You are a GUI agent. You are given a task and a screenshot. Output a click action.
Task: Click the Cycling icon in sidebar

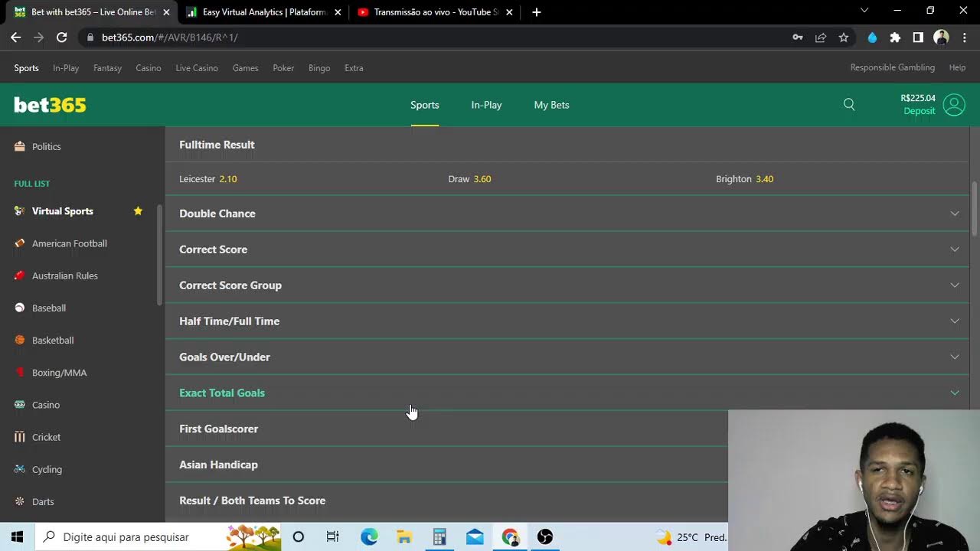coord(20,469)
